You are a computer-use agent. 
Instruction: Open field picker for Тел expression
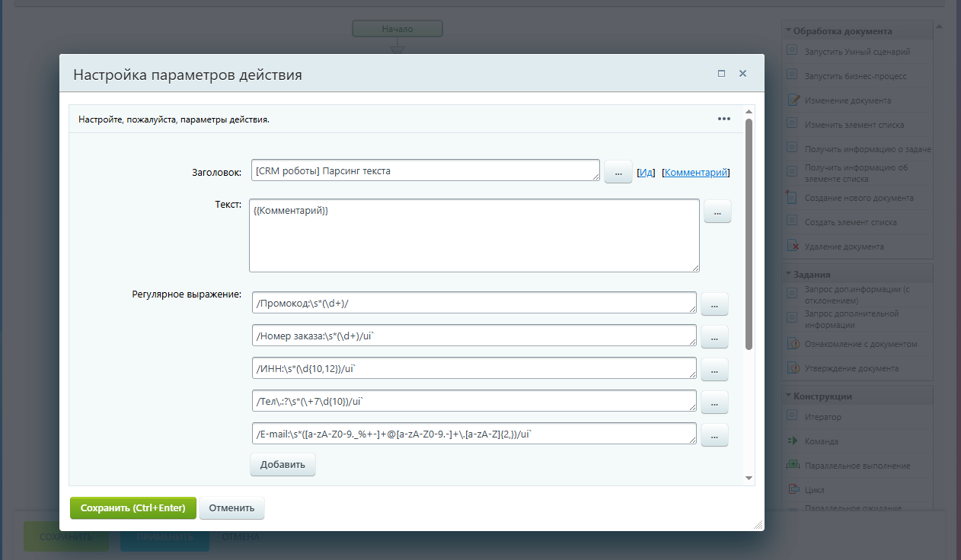[x=714, y=402]
